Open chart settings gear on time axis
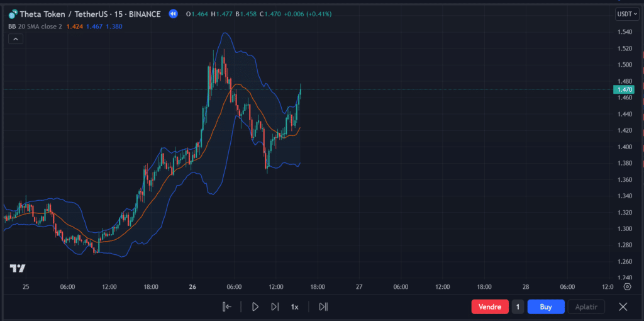Image resolution: width=644 pixels, height=321 pixels. (x=627, y=287)
